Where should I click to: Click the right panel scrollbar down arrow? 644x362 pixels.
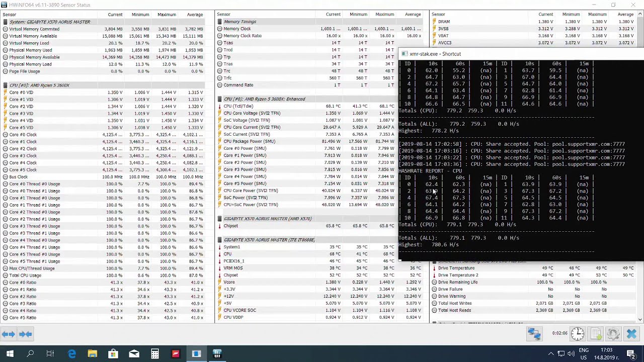pyautogui.click(x=640, y=319)
